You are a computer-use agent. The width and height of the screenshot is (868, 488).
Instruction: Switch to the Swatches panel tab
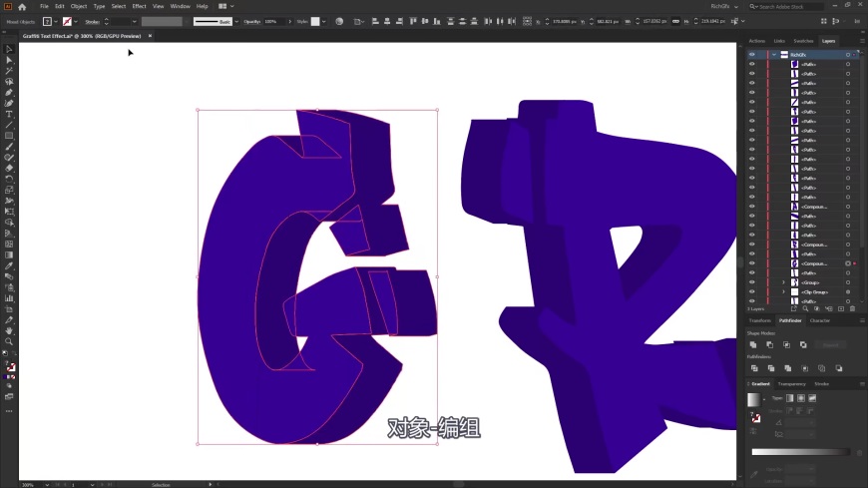point(803,41)
